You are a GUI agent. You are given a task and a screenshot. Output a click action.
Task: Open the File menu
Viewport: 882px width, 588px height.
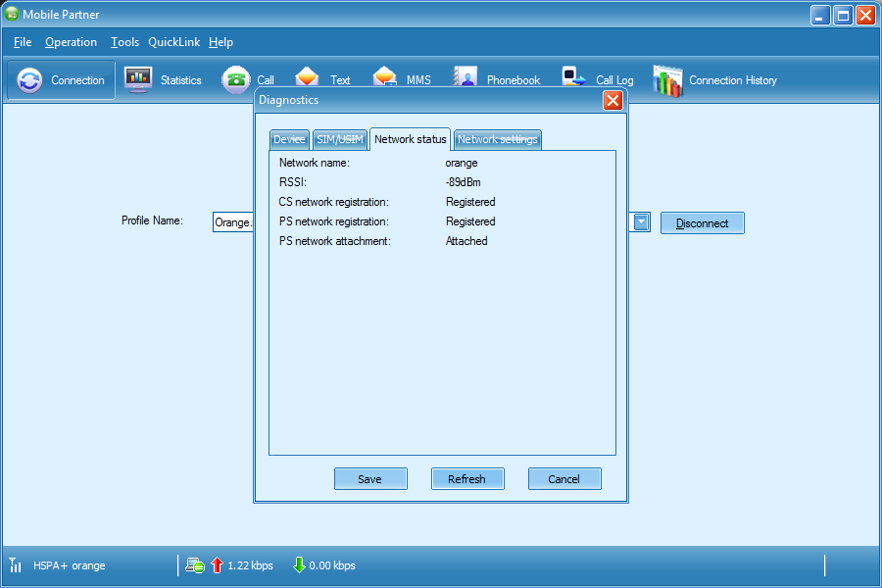[23, 42]
